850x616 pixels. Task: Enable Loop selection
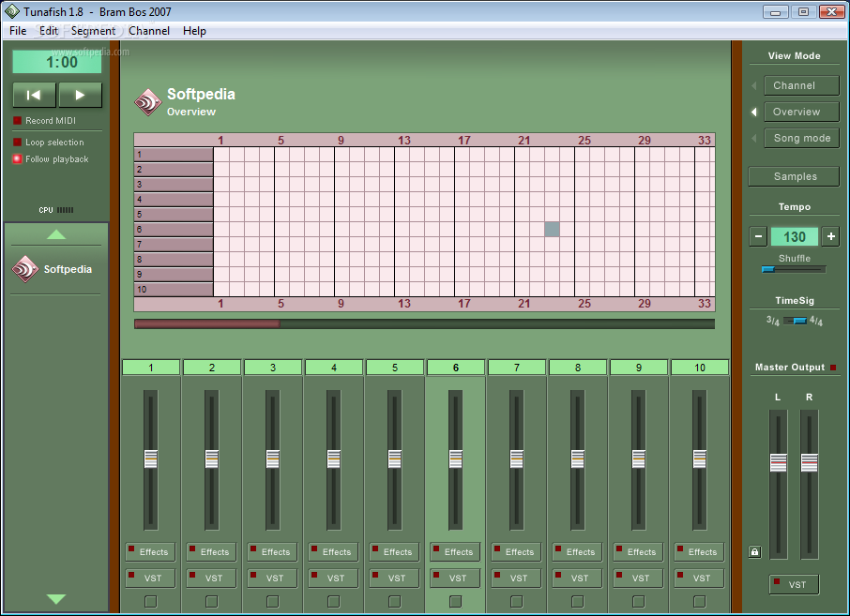point(17,142)
